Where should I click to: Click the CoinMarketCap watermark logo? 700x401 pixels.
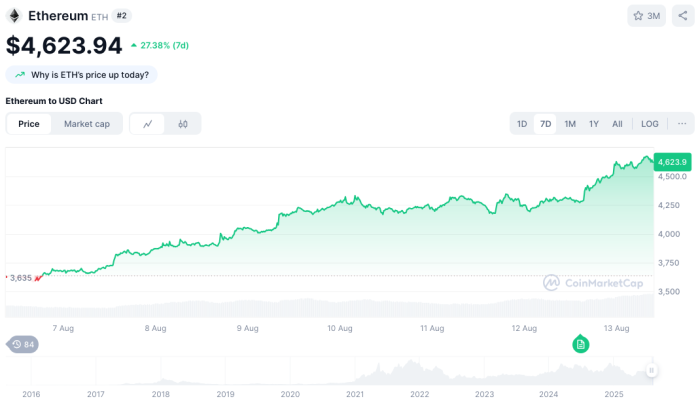pyautogui.click(x=593, y=283)
